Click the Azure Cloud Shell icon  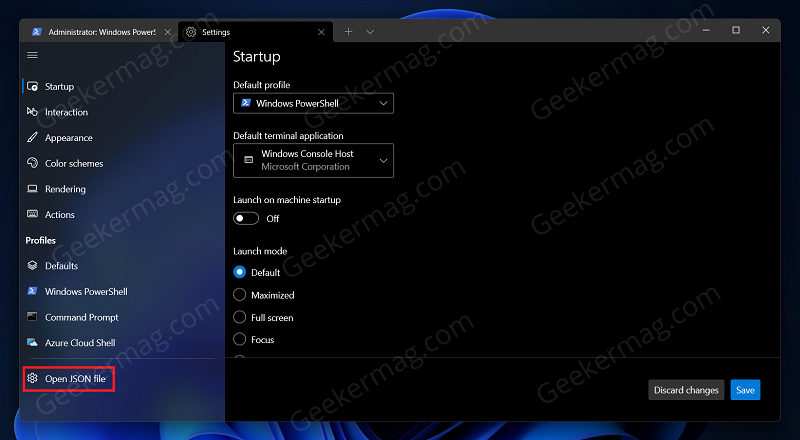click(32, 343)
